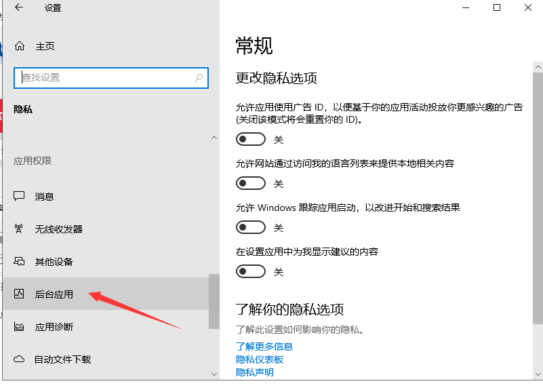Screen dimensions: 543x392
Task: Click the home icon next to 主页
Action: pos(20,46)
